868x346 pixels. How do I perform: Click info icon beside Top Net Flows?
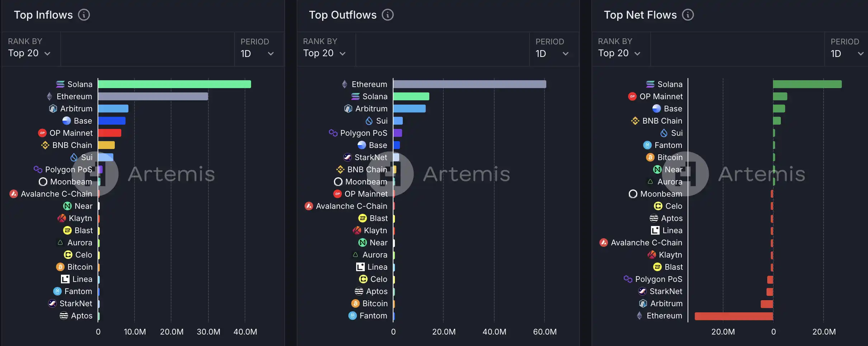(x=688, y=15)
